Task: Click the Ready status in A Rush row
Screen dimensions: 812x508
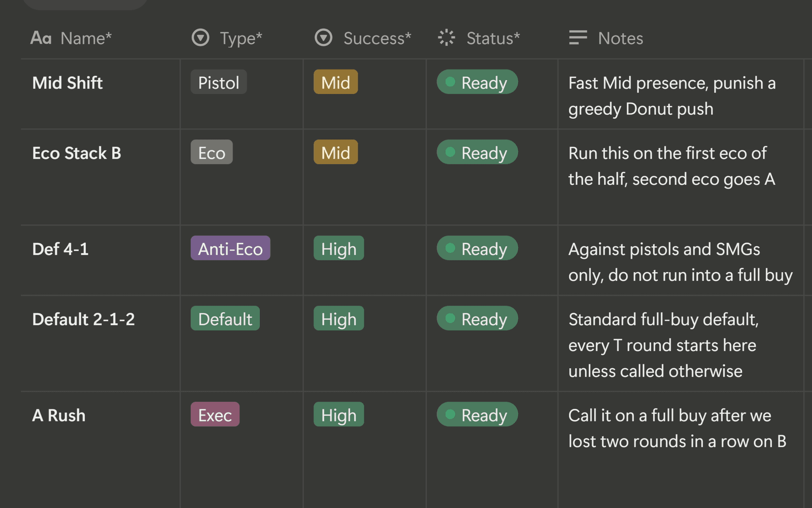Action: pyautogui.click(x=478, y=415)
